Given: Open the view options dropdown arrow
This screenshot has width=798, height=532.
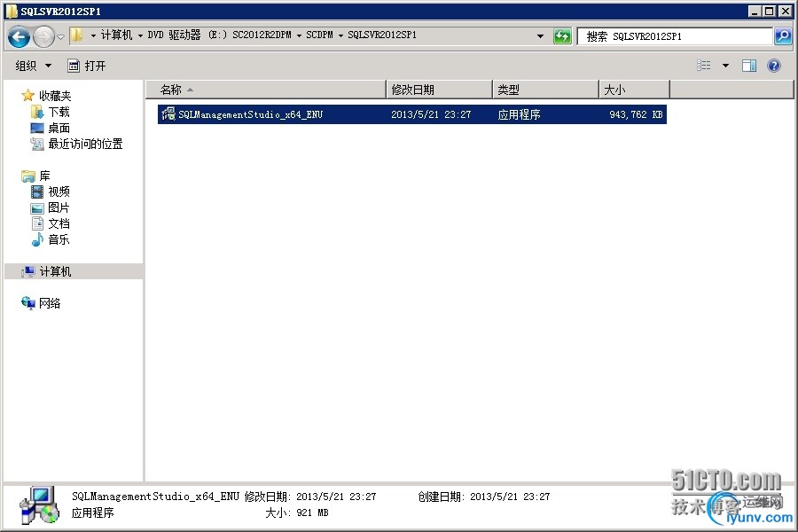Looking at the screenshot, I should click(x=725, y=65).
